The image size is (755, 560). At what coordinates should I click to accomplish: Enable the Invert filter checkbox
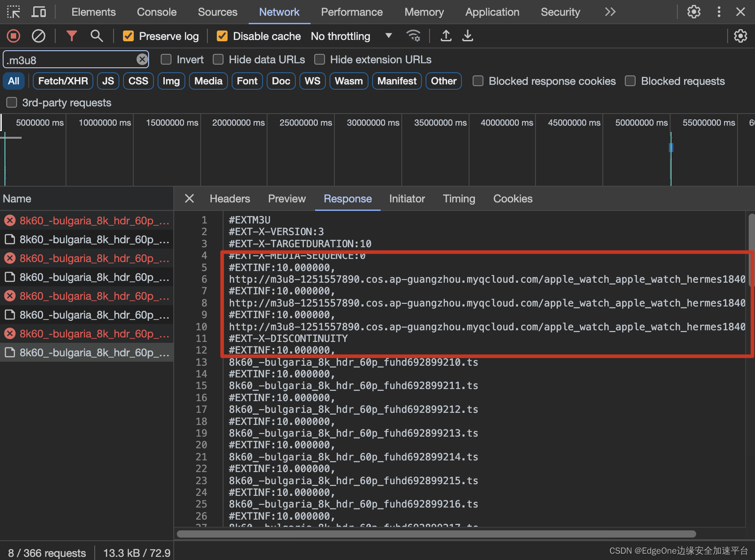click(166, 59)
